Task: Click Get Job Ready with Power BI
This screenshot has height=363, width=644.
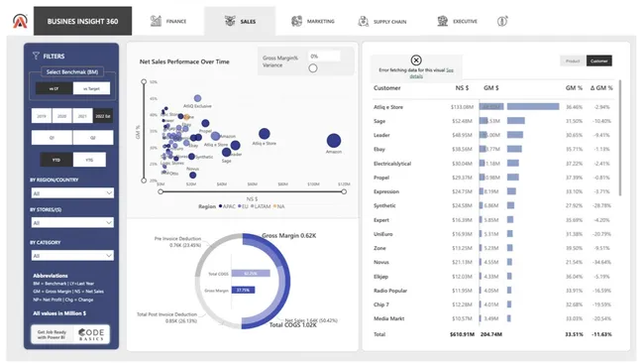Action: pos(52,334)
